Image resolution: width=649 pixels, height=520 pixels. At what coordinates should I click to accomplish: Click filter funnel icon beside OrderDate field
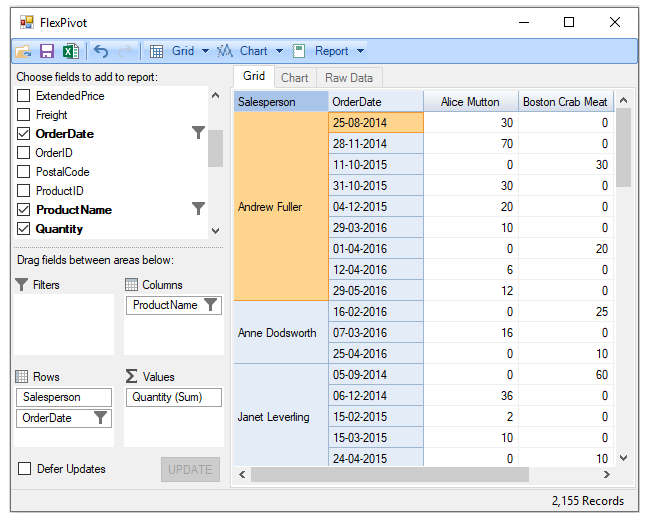pos(198,133)
